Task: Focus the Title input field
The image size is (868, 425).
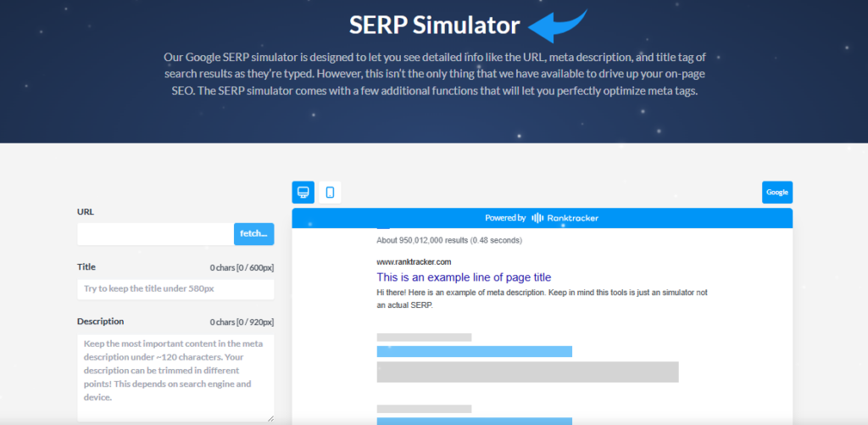Action: coord(175,289)
